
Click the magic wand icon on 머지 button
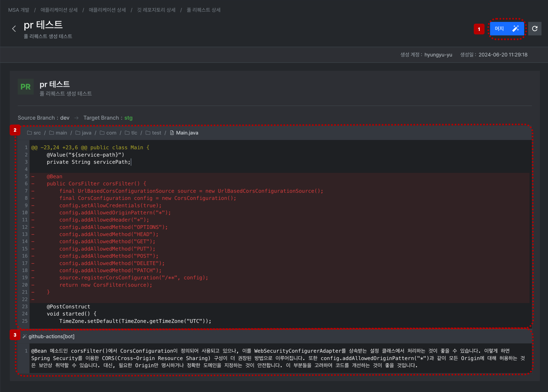pos(515,28)
